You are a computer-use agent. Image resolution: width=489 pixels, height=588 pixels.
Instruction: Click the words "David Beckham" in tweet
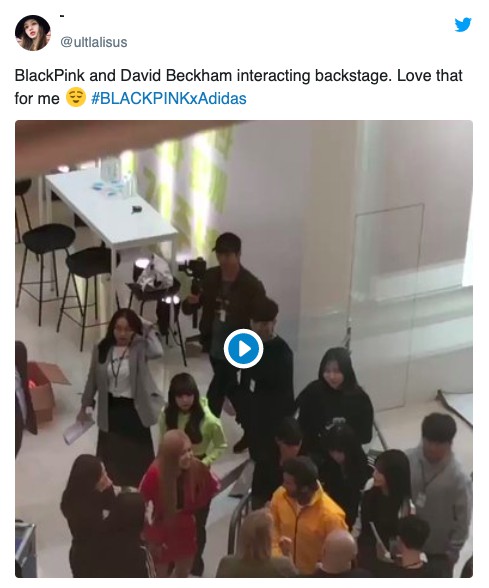pyautogui.click(x=176, y=75)
